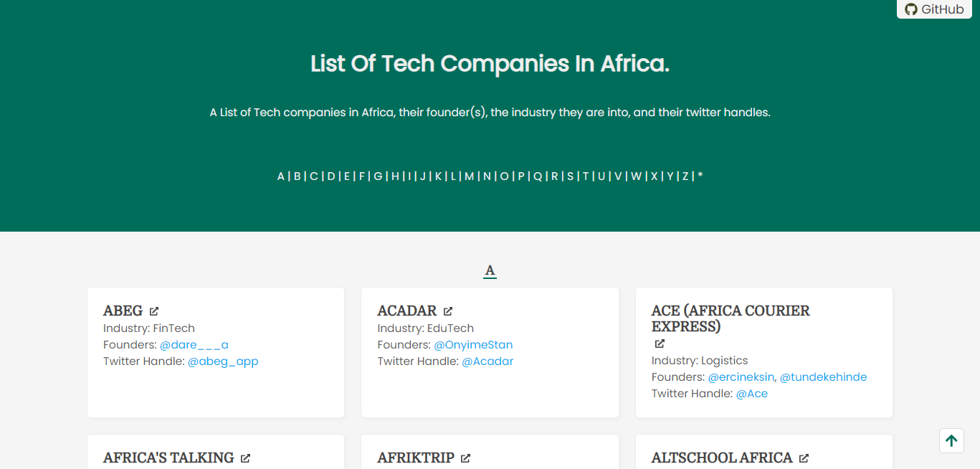Click the GitHub cat logo icon
Image resolution: width=980 pixels, height=469 pixels.
click(910, 9)
